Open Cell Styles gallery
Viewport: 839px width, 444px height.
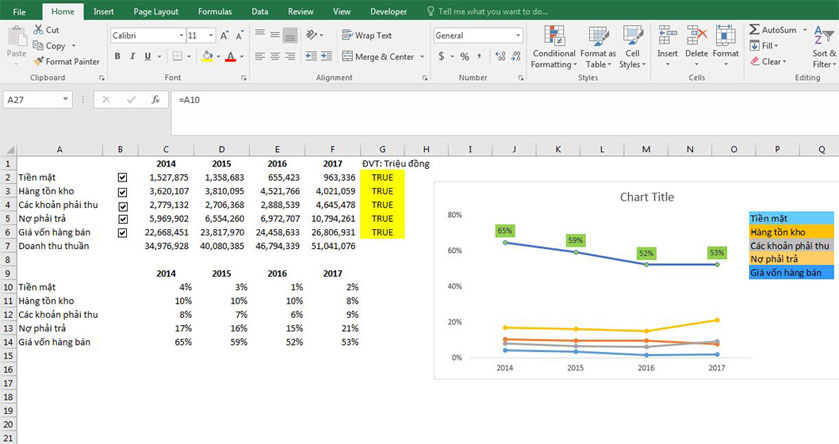(632, 47)
